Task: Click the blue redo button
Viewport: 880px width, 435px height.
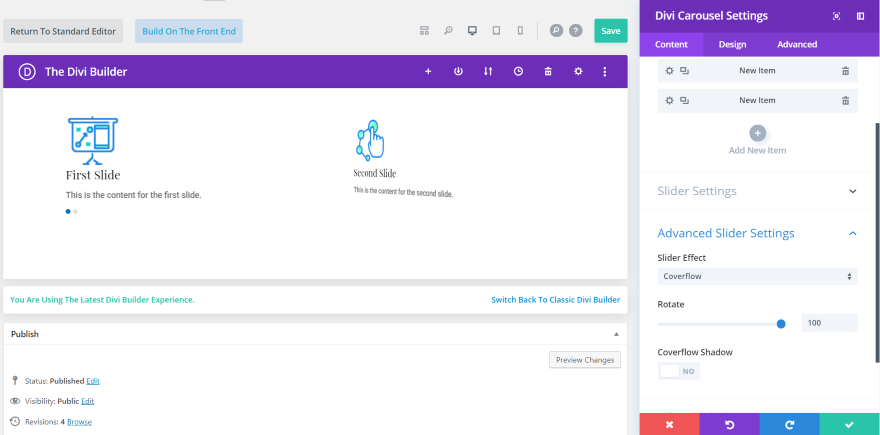Action: point(790,424)
